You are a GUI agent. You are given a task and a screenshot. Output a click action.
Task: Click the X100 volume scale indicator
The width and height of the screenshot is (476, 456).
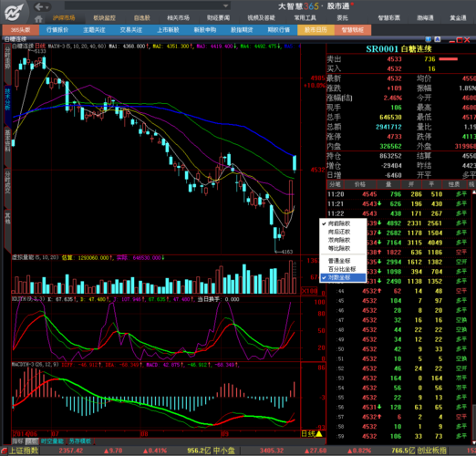coord(309,291)
